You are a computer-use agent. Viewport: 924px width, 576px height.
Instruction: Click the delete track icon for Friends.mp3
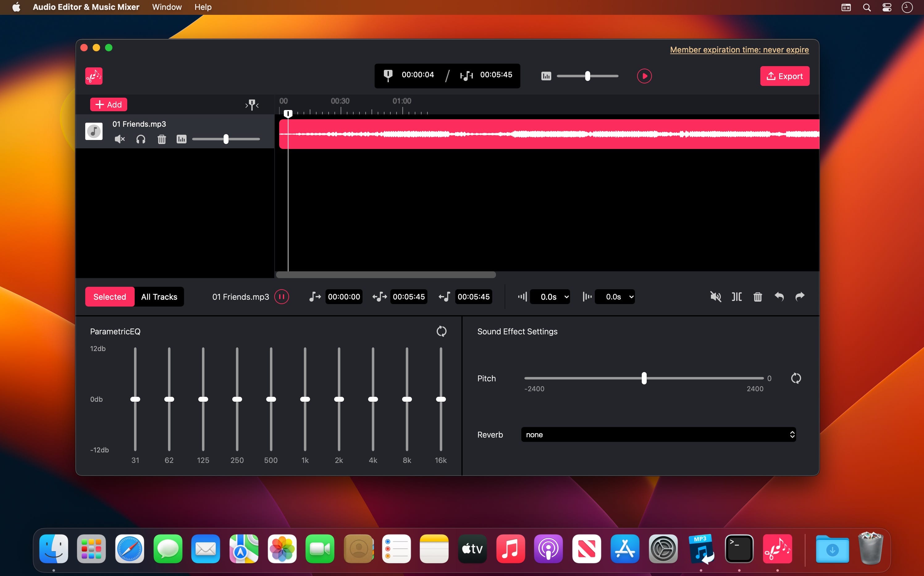[162, 139]
